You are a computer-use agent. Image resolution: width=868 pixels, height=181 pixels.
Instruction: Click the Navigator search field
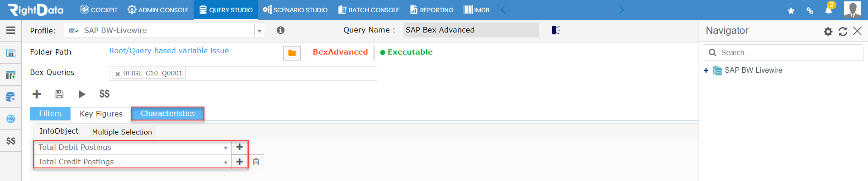click(x=783, y=52)
